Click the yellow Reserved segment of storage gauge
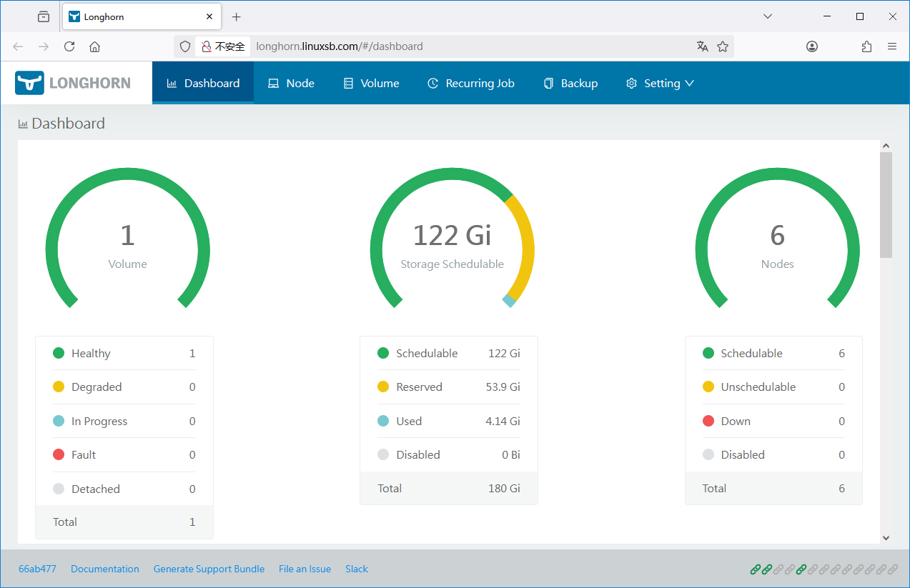 tap(528, 247)
